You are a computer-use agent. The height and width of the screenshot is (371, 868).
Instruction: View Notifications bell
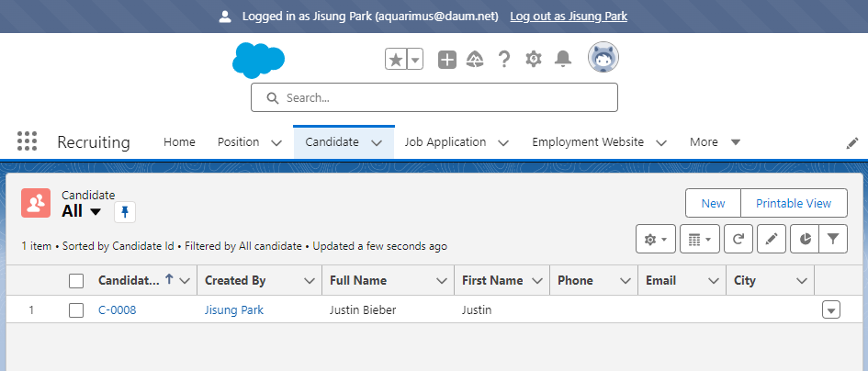pos(563,58)
